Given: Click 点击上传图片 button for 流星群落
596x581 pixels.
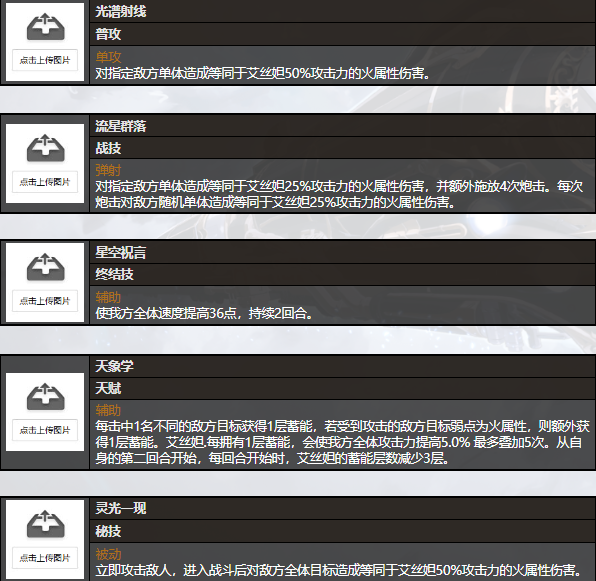Looking at the screenshot, I should point(45,182).
